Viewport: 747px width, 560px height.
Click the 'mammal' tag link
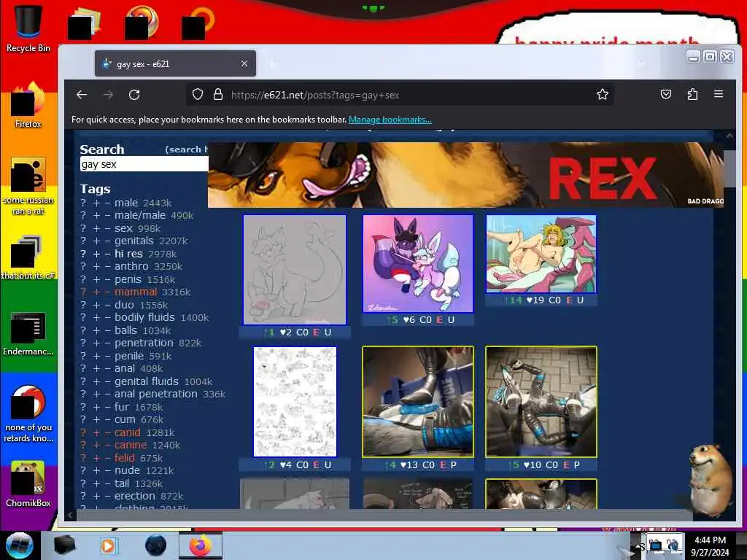click(x=136, y=292)
